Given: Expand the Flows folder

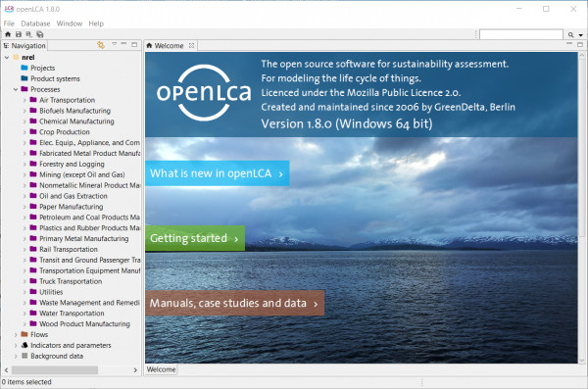Looking at the screenshot, I should coord(16,334).
